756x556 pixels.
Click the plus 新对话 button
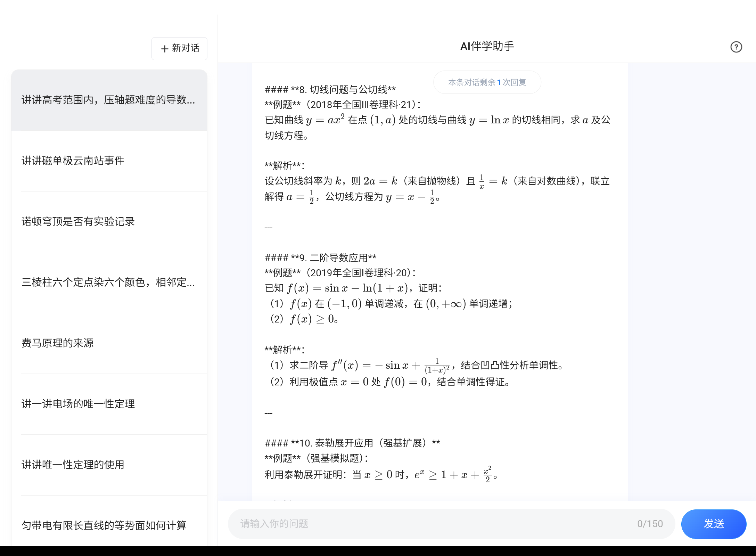point(179,48)
